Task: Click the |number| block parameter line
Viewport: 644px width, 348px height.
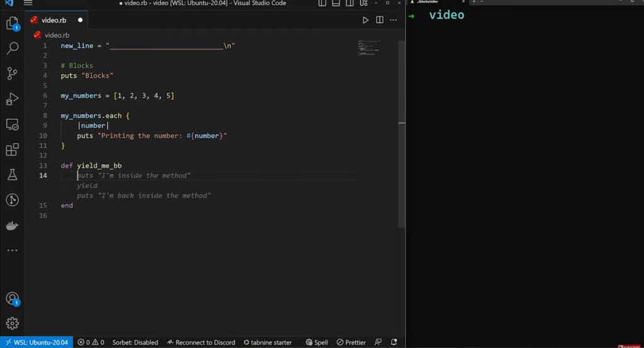Action: 93,126
